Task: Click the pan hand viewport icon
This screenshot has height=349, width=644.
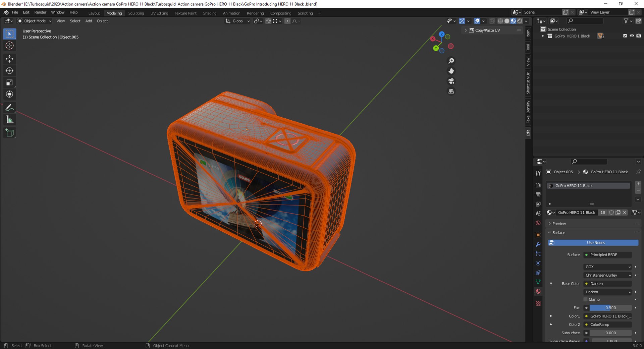Action: (451, 71)
